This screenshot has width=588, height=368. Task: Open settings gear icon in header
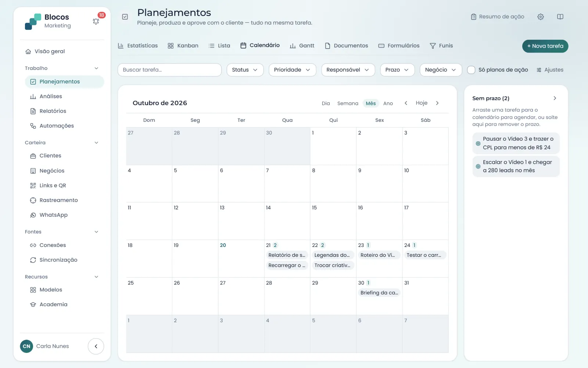(541, 17)
